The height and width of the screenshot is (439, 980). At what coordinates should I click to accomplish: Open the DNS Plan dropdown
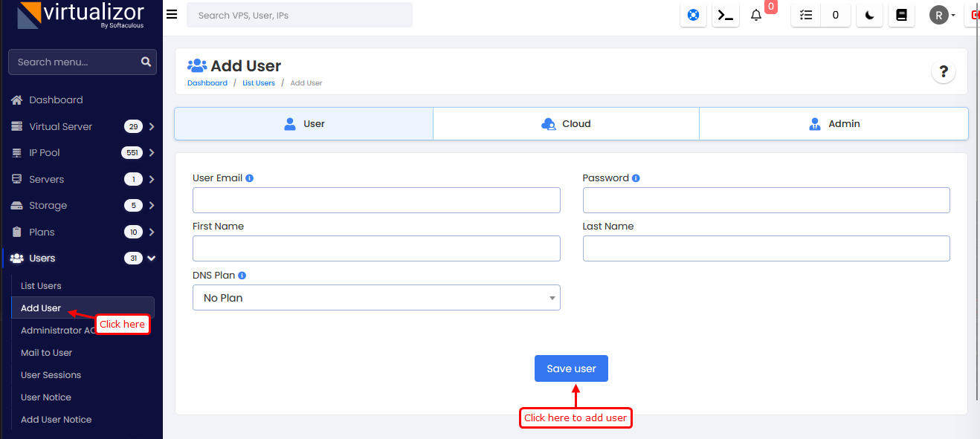(x=376, y=298)
